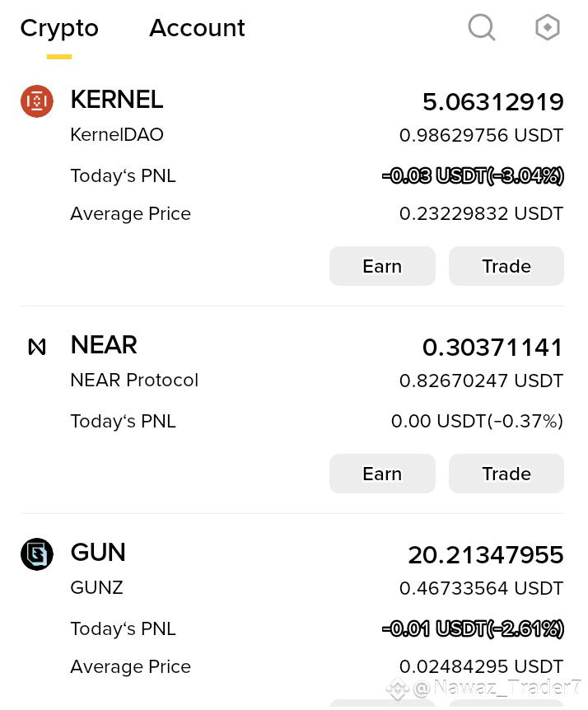
Task: Select KERNEL Average Price label
Action: tap(131, 213)
